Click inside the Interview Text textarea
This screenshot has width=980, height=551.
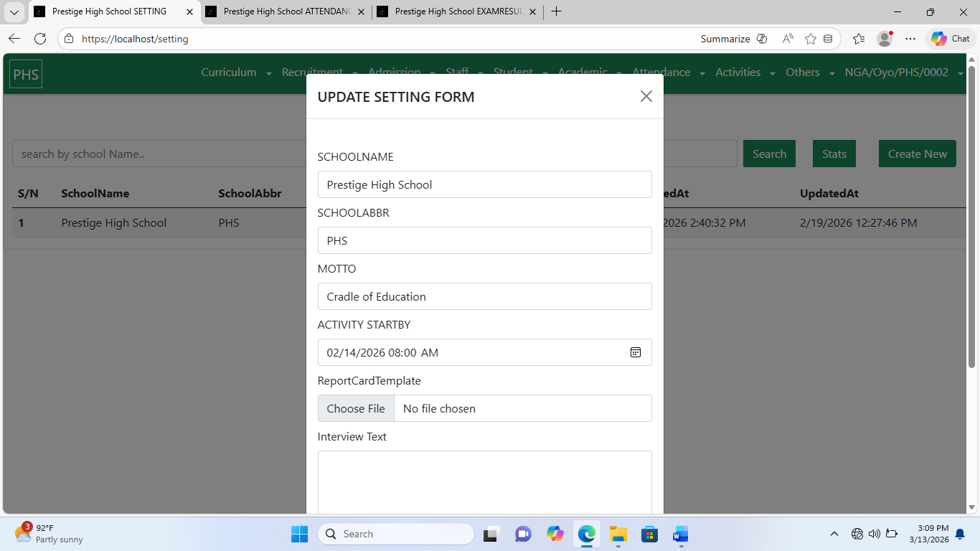[484, 481]
